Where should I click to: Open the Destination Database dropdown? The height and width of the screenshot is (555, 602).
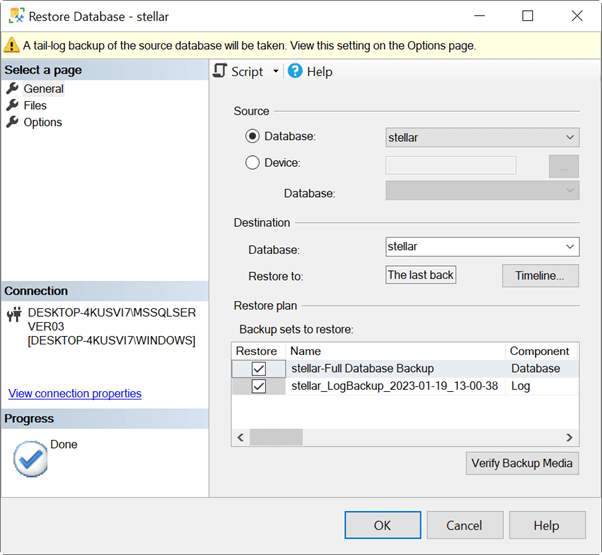(569, 246)
